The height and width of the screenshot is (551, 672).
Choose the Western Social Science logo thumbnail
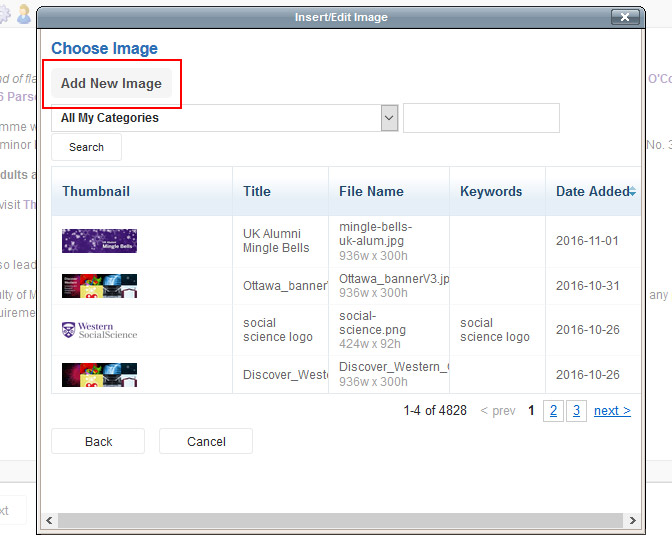point(99,331)
